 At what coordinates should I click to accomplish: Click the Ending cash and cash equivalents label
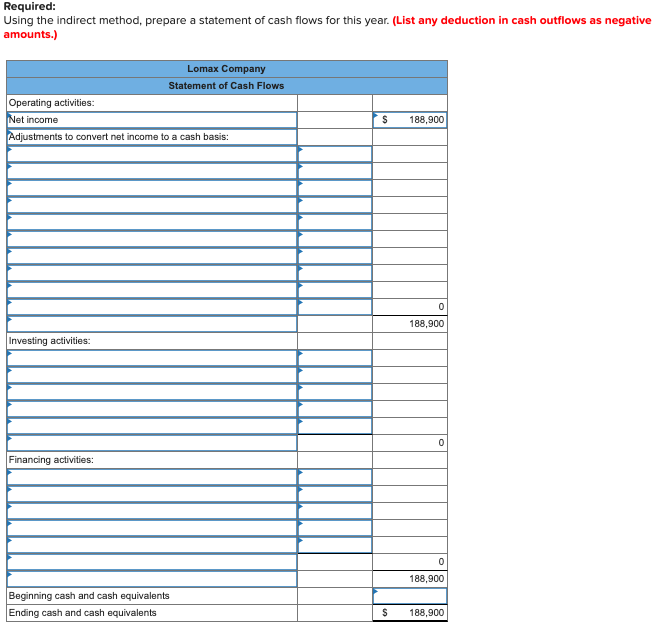(83, 613)
